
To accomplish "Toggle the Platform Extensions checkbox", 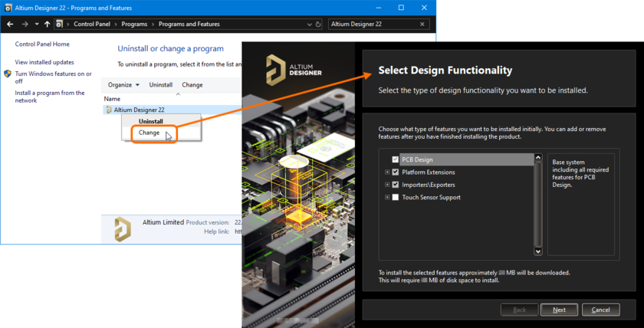I will tap(396, 172).
